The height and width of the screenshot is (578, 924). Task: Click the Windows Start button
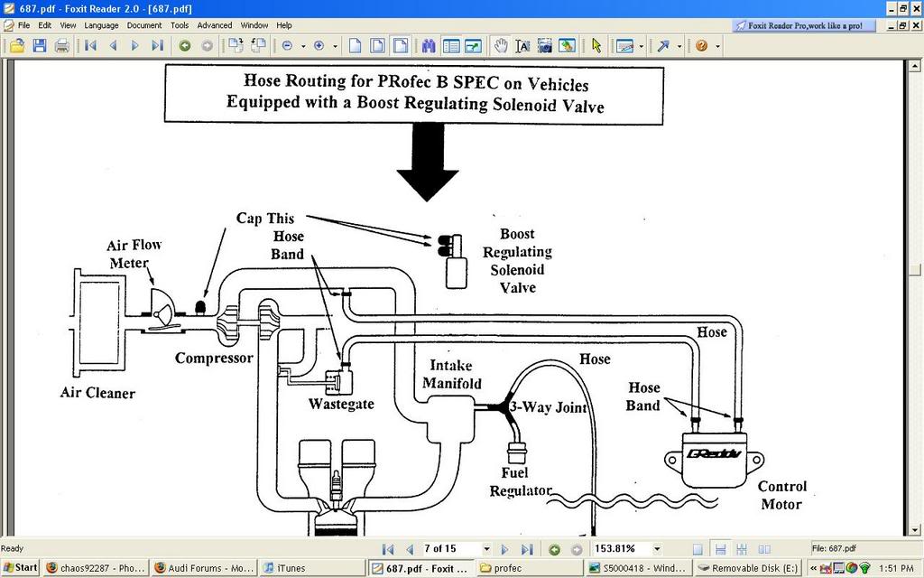tap(20, 568)
